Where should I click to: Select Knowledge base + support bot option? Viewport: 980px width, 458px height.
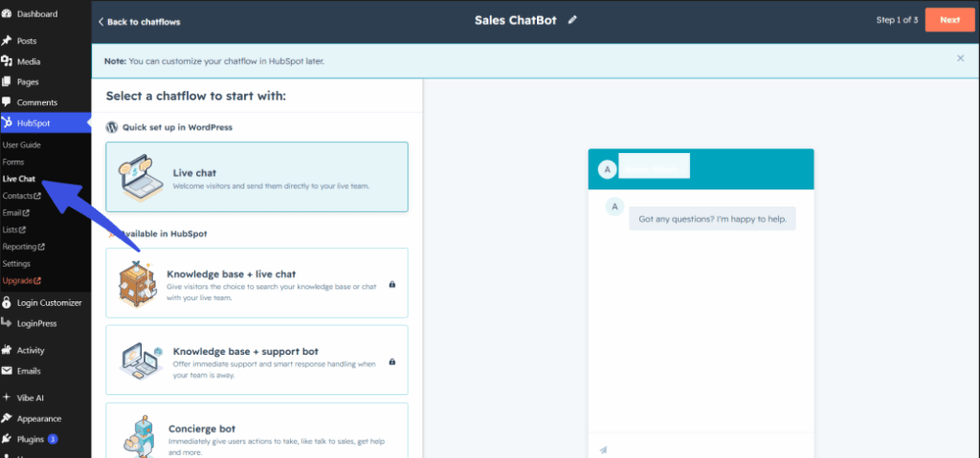click(x=256, y=360)
